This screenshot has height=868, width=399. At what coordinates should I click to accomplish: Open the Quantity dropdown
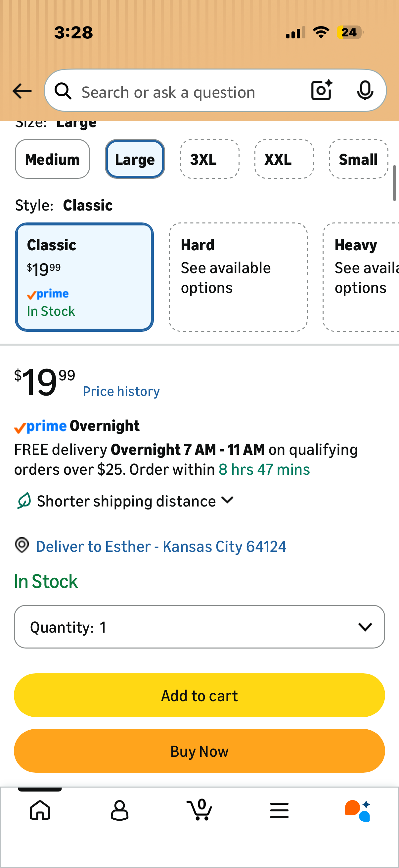tap(199, 626)
